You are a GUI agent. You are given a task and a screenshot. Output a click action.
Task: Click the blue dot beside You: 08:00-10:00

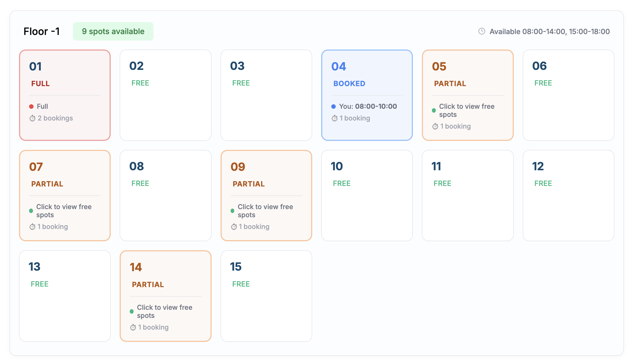(333, 107)
